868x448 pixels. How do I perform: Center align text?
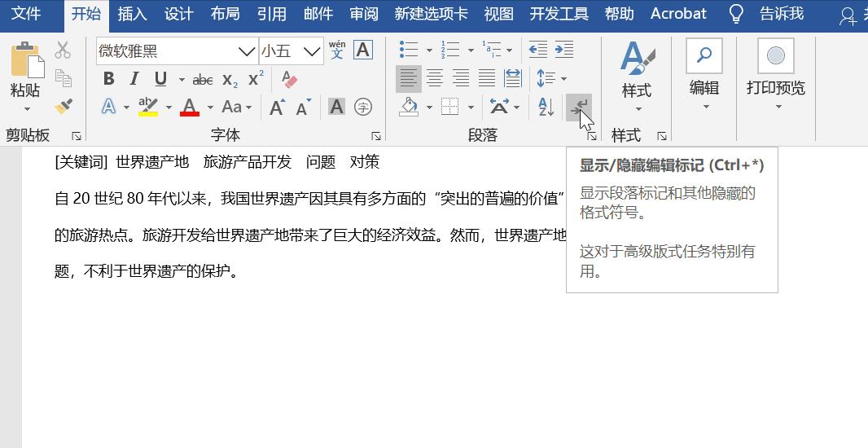[x=435, y=79]
